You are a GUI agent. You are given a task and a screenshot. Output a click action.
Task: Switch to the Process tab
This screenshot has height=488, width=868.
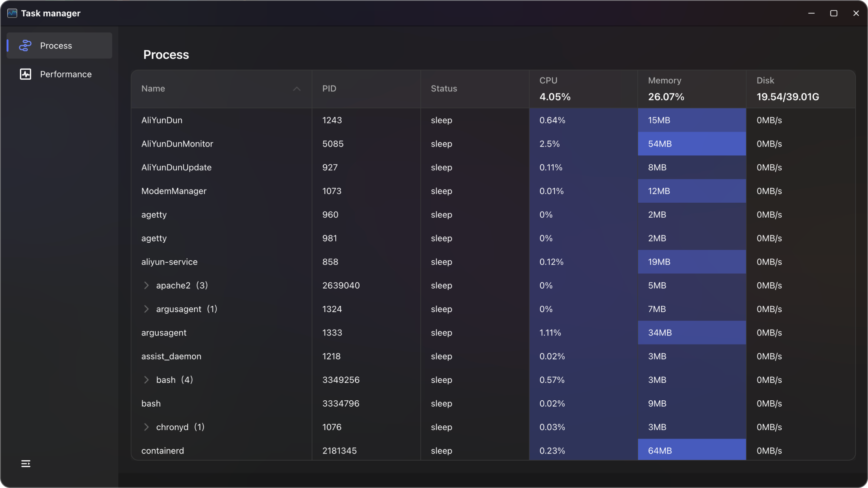[x=56, y=46]
